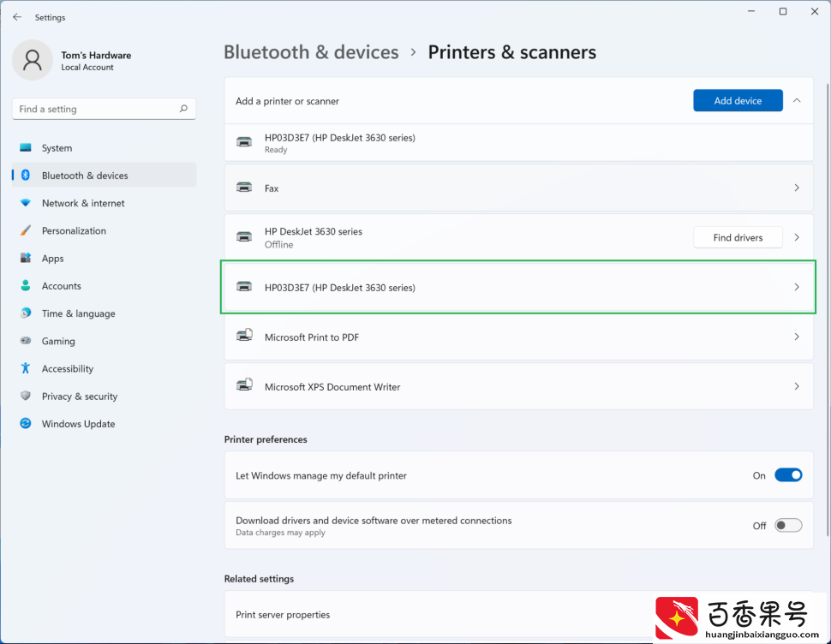Viewport: 831px width, 644px height.
Task: Go to Windows Update page
Action: coord(104,423)
